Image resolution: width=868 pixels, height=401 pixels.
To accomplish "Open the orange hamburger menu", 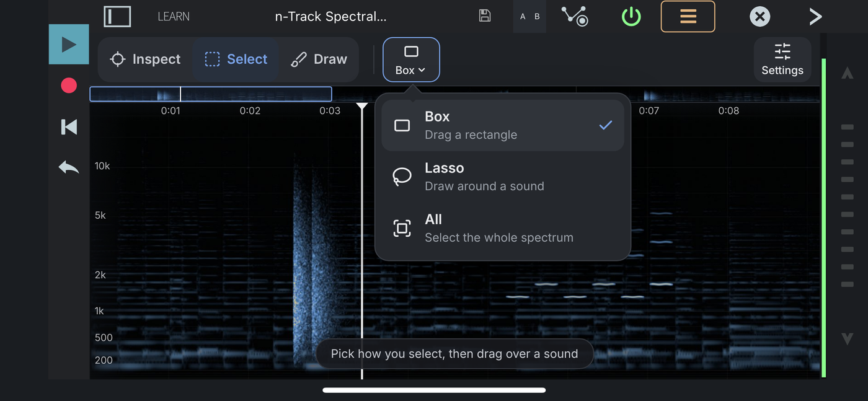I will tap(688, 16).
